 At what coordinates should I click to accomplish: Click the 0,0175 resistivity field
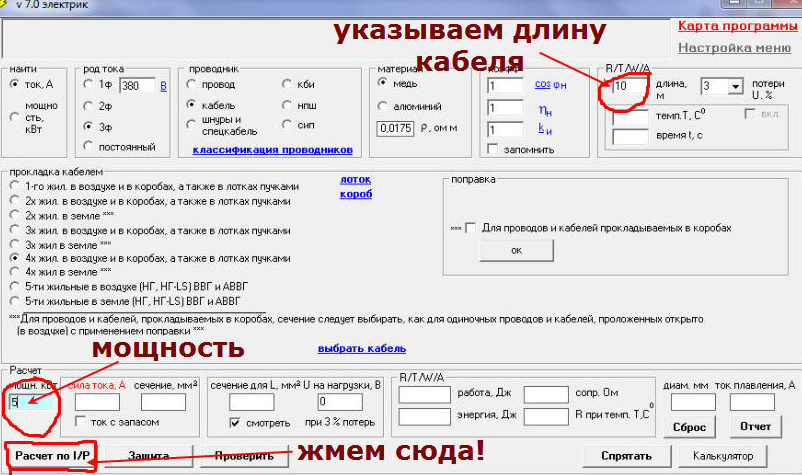pos(395,128)
